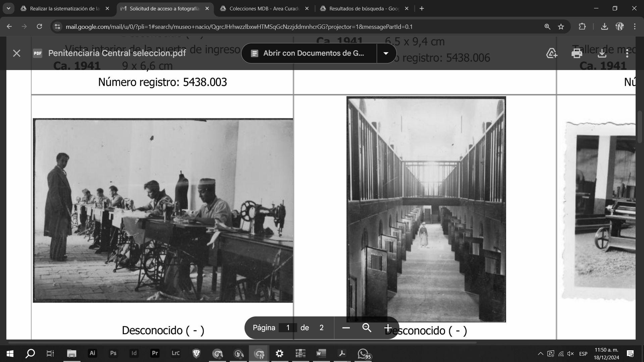This screenshot has height=362, width=644.
Task: Zoom in the PDF page
Action: (388, 328)
